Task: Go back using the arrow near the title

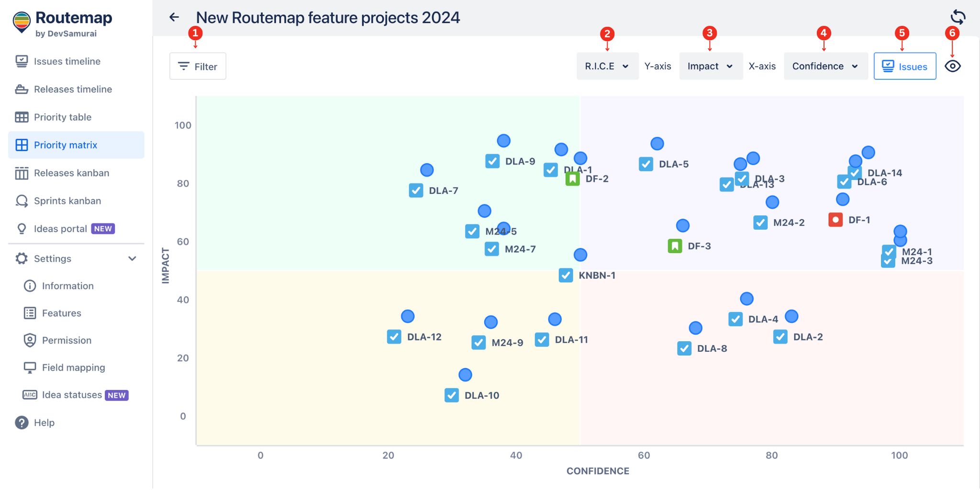Action: (174, 17)
